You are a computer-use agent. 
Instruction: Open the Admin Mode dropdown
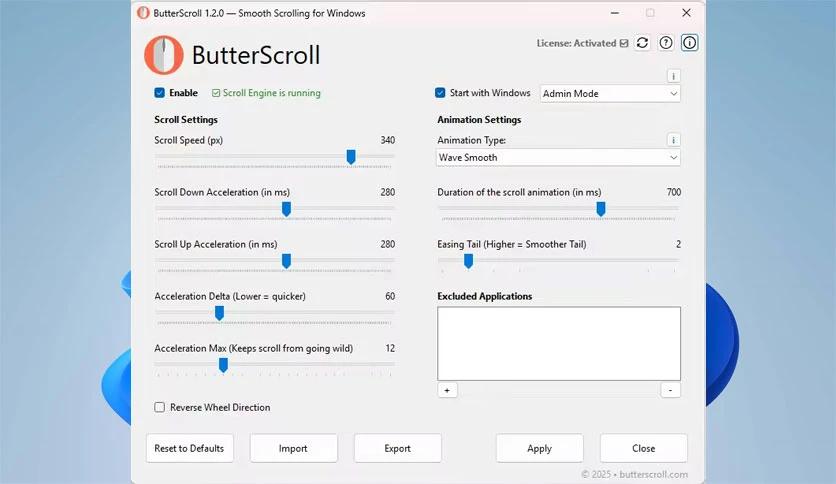tap(610, 94)
